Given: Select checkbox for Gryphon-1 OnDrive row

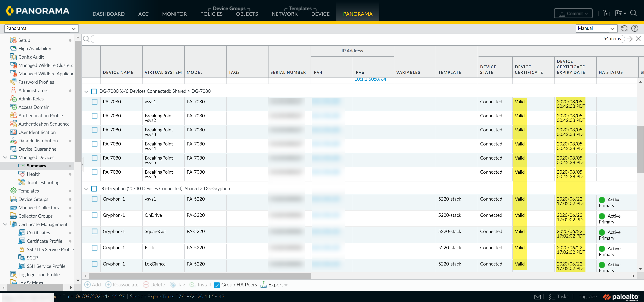Looking at the screenshot, I should [x=94, y=215].
